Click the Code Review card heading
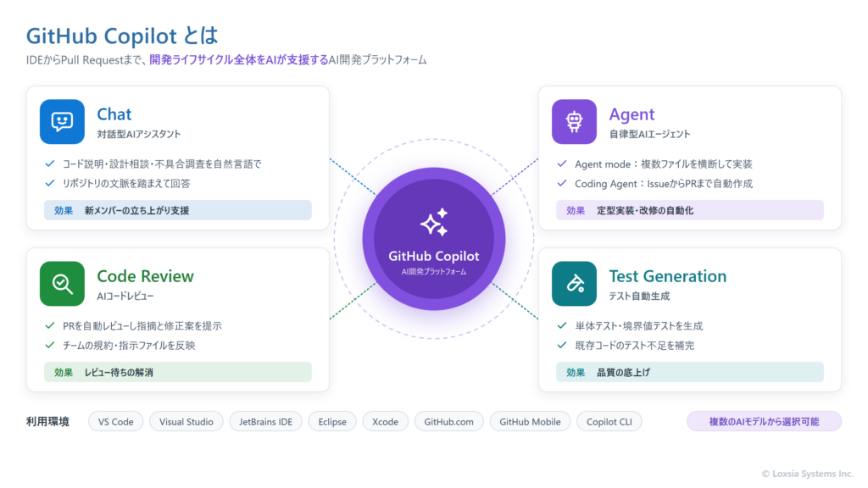This screenshot has width=868, height=488. point(145,276)
